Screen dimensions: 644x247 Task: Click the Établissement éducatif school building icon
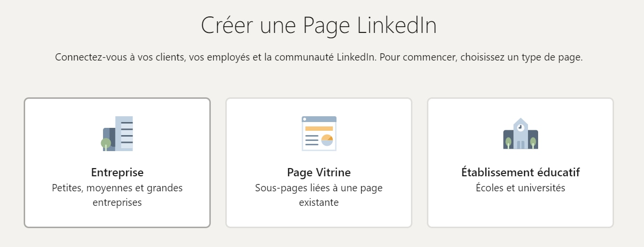point(520,134)
